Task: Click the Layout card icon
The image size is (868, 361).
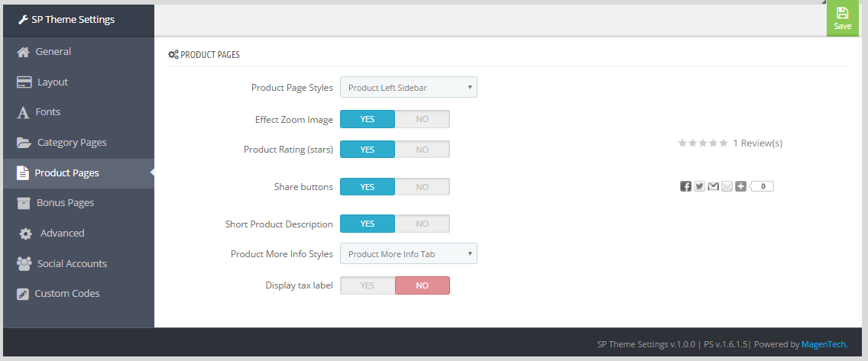Action: coord(24,82)
